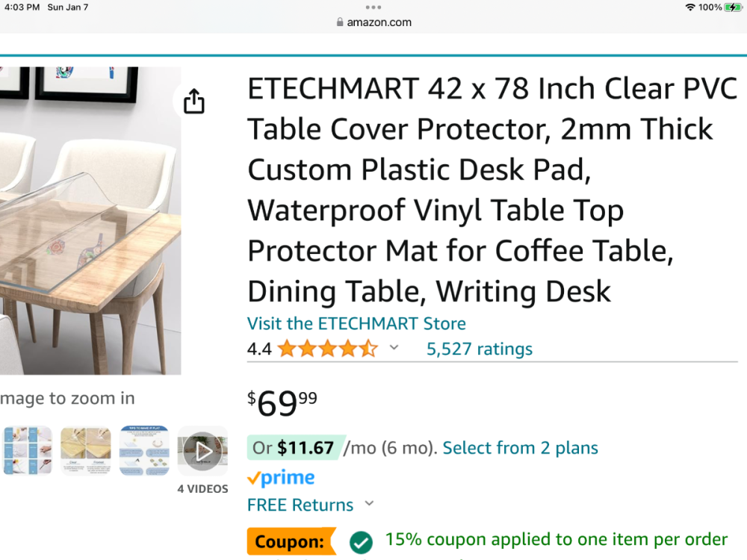Select the Clear vs Frosted comparison thumbnail
747x560 pixels.
pyautogui.click(x=85, y=451)
